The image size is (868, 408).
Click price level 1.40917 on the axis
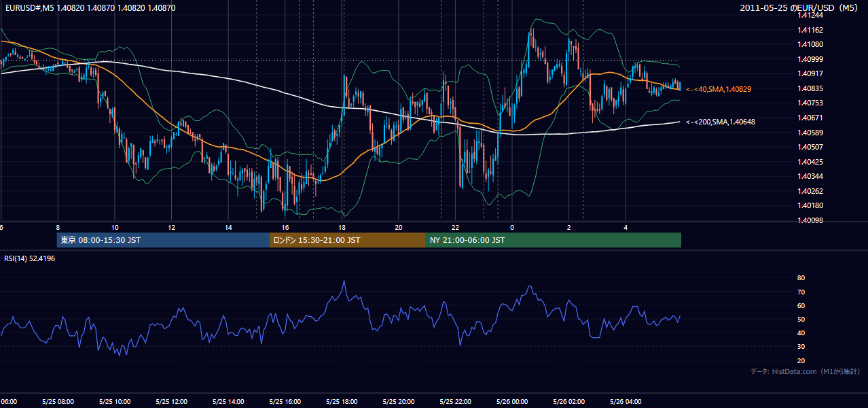(810, 73)
